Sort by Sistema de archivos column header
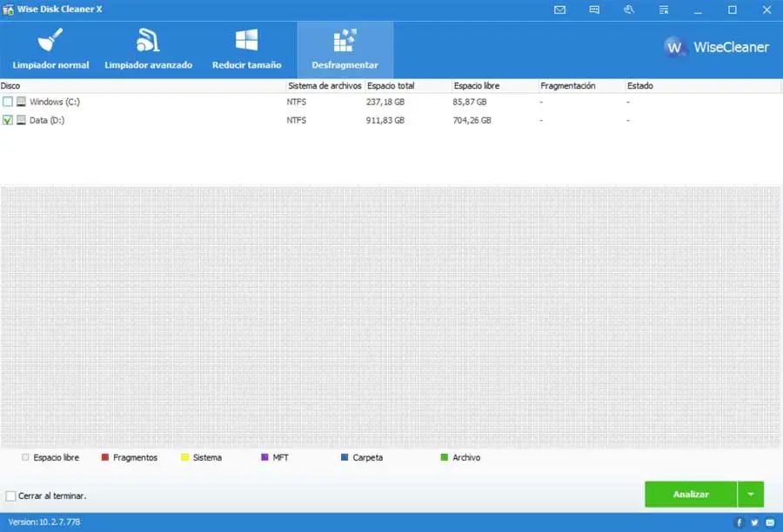The height and width of the screenshot is (532, 783). point(325,86)
